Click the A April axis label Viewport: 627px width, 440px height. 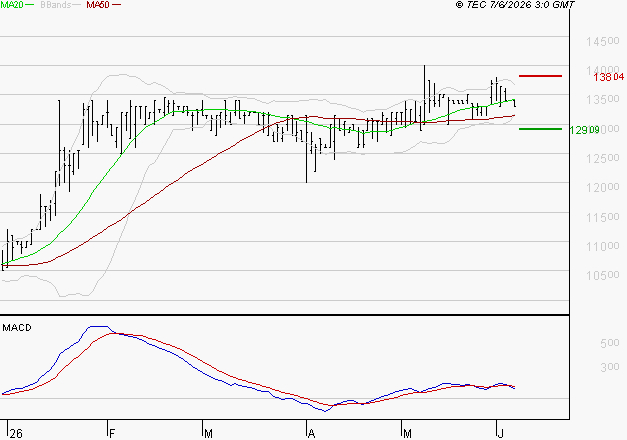click(312, 434)
